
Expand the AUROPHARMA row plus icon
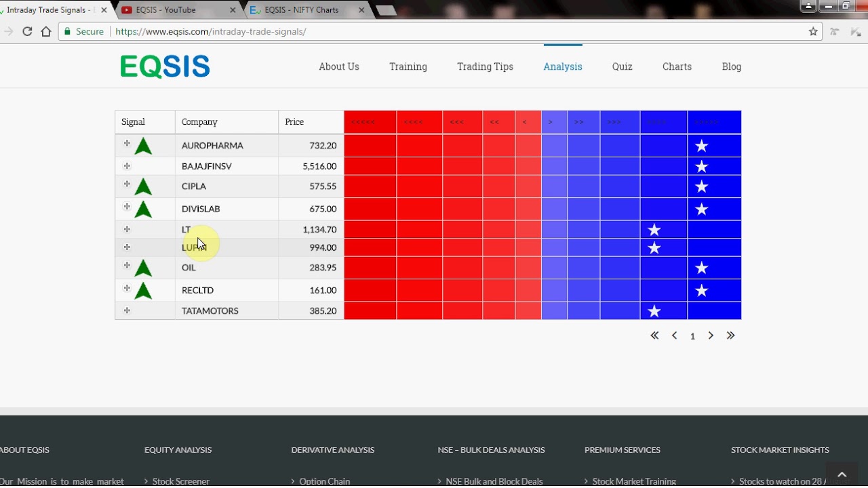pos(127,143)
